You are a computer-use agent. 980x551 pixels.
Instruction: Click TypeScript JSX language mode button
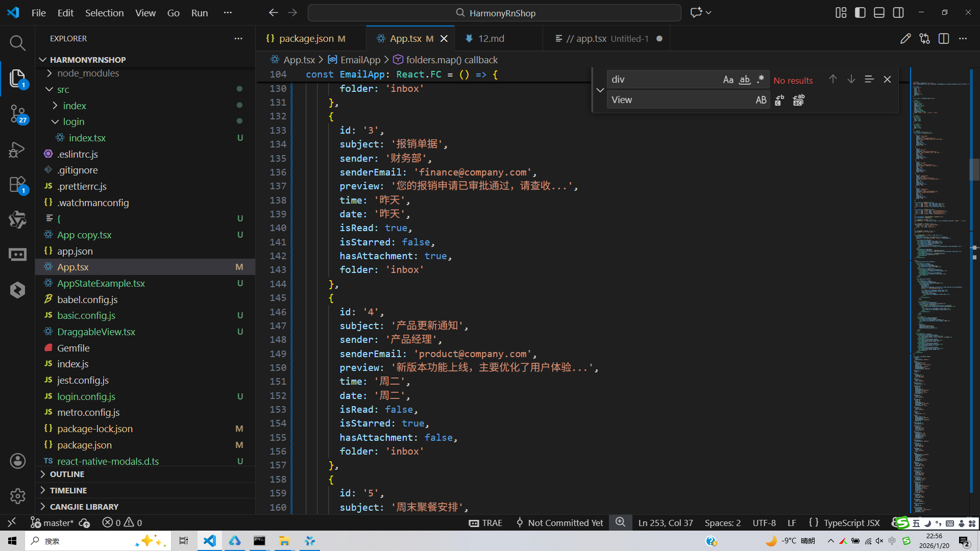[x=851, y=523]
